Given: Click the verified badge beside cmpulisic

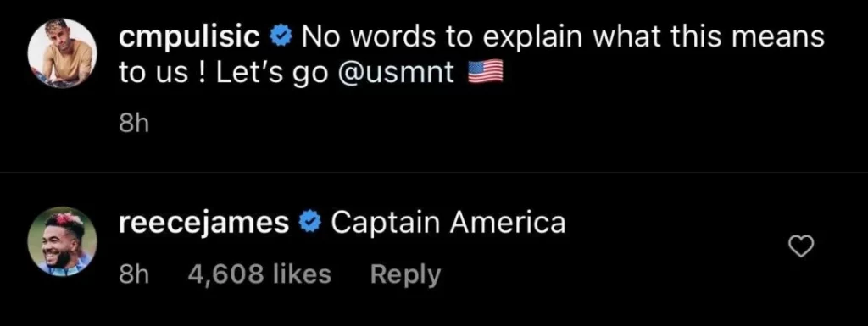Looking at the screenshot, I should tap(278, 37).
